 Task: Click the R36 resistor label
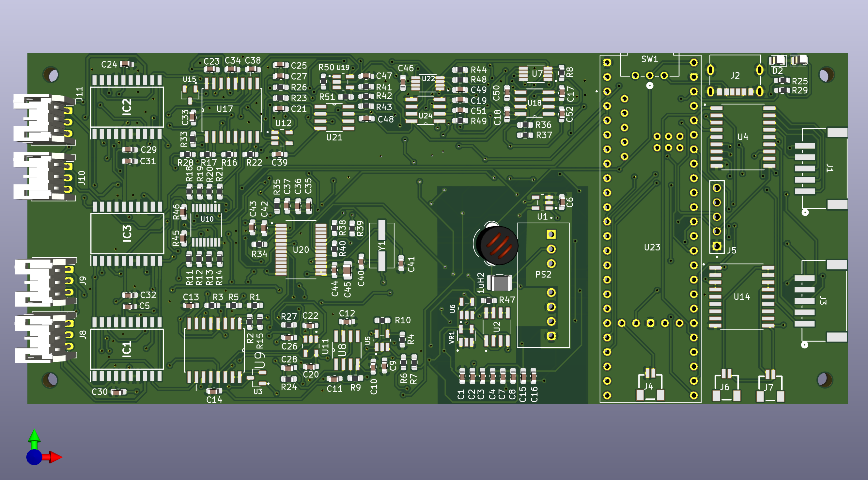tap(544, 125)
